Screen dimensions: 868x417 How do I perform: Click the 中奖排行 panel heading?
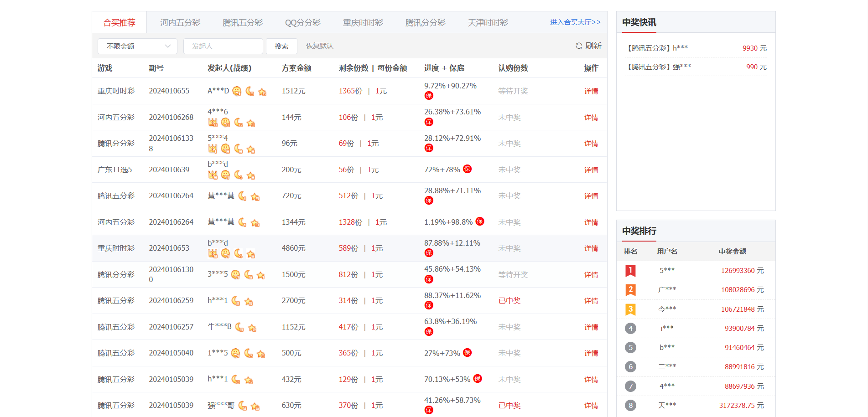(x=639, y=231)
